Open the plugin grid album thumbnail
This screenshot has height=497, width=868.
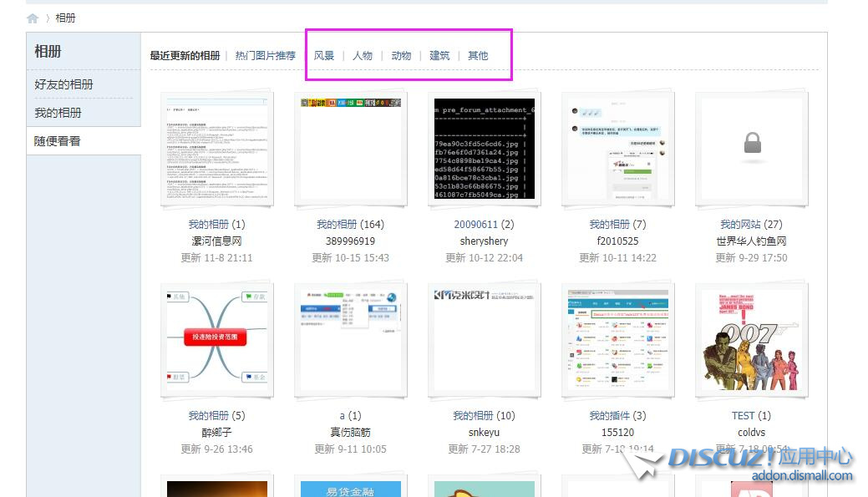617,339
